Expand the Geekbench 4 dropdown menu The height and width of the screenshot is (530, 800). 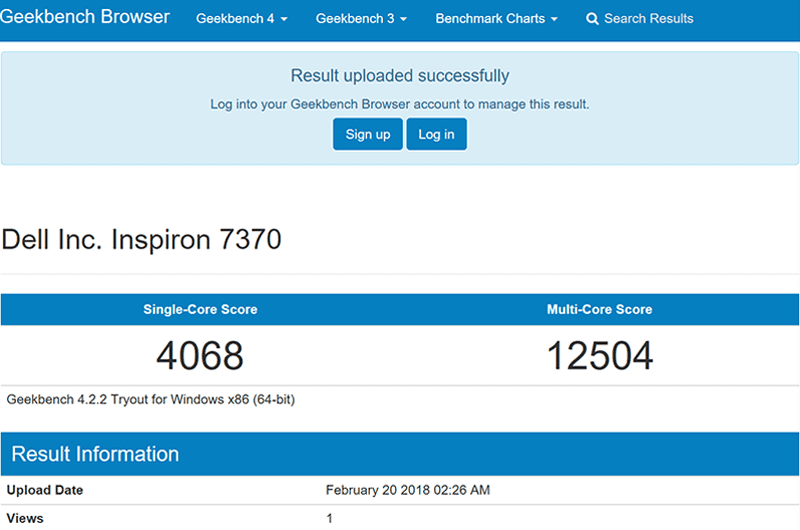click(242, 19)
